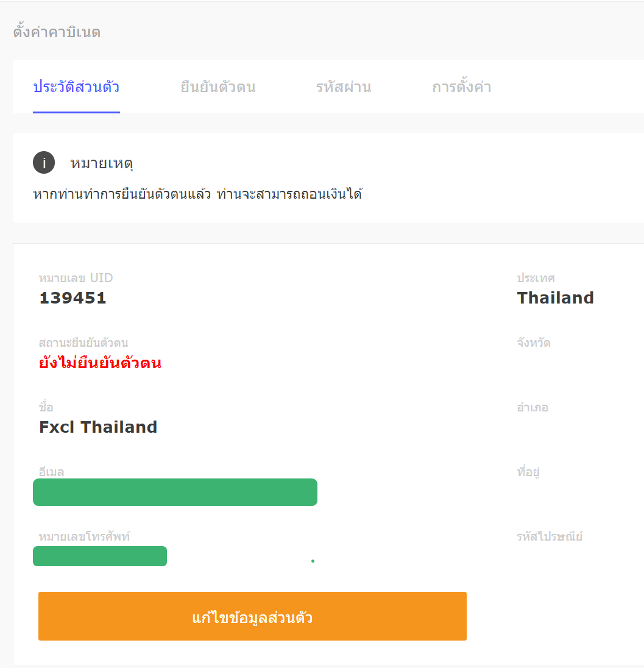This screenshot has height=668, width=644.
Task: Click the จังหวัด province label
Action: point(533,343)
